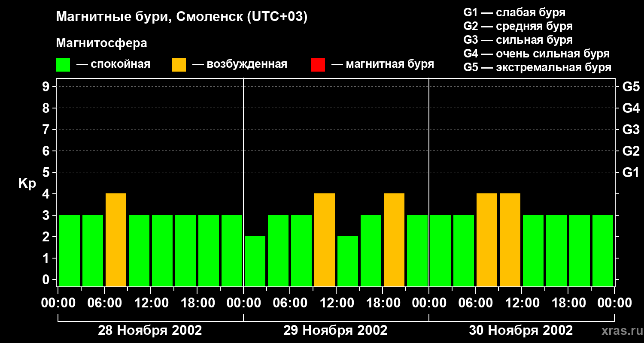Click the Kp axis value 9
Image resolution: width=644 pixels, height=343 pixels.
click(x=47, y=87)
